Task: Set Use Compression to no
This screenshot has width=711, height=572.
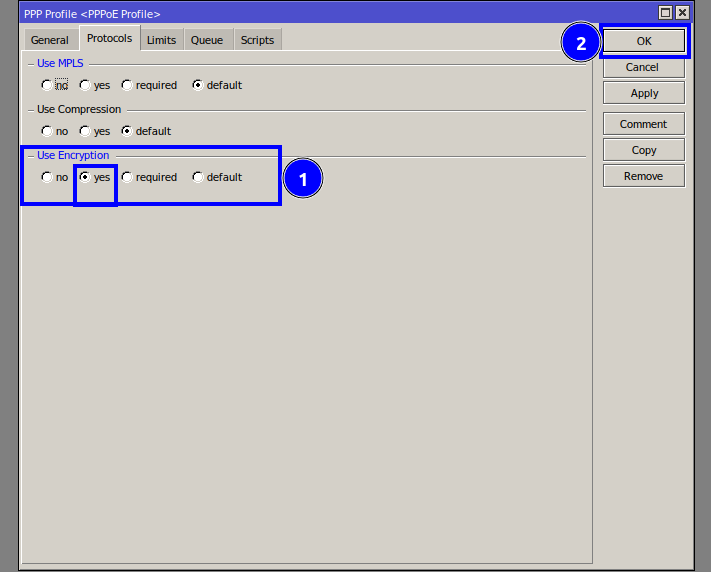Action: point(46,132)
